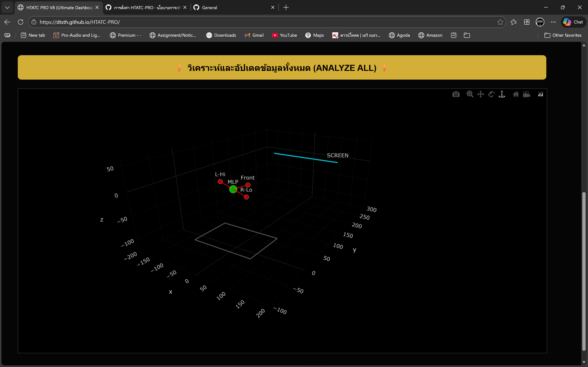Switch to the General GitHub tab
Viewport: 588px width, 367px height.
tap(234, 8)
